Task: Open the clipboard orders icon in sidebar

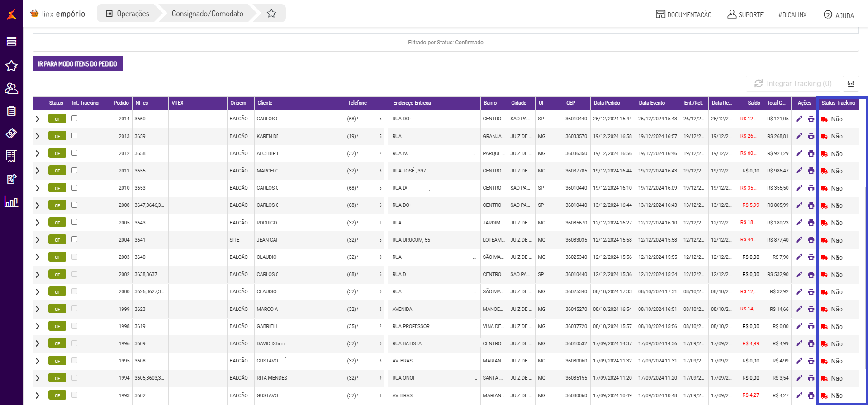Action: coord(11,111)
